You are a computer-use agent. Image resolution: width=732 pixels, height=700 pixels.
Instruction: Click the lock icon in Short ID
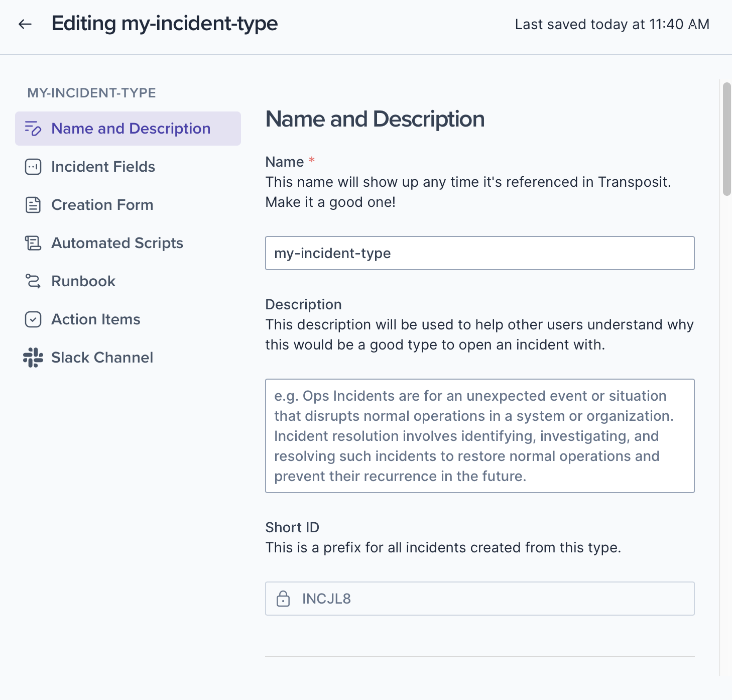point(283,599)
